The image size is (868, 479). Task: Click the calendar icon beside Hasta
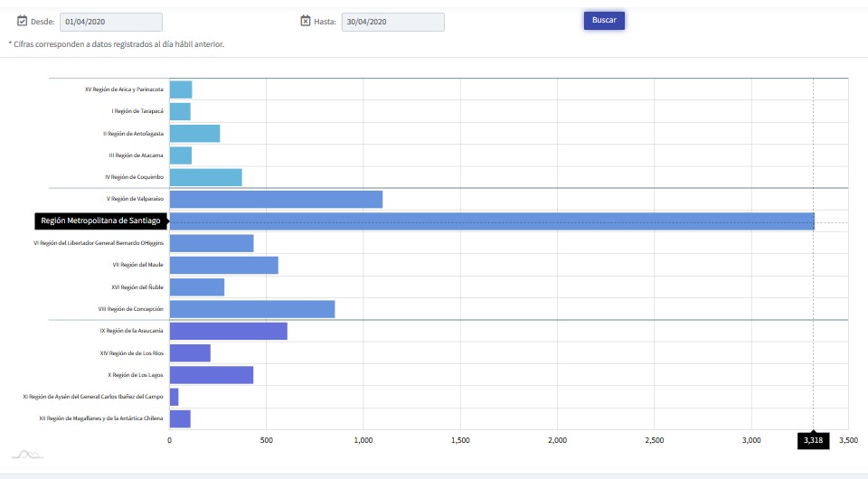[306, 21]
